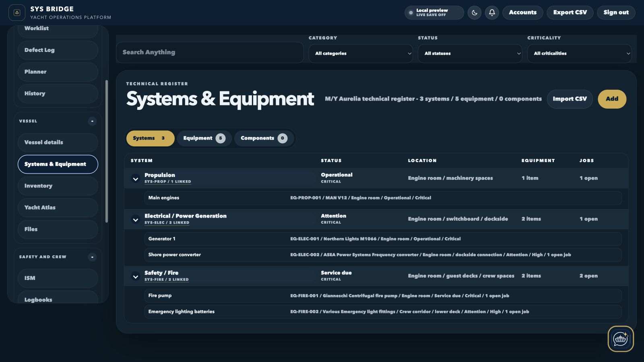The height and width of the screenshot is (362, 644).
Task: Toggle dark mode with moon icon
Action: (x=475, y=12)
